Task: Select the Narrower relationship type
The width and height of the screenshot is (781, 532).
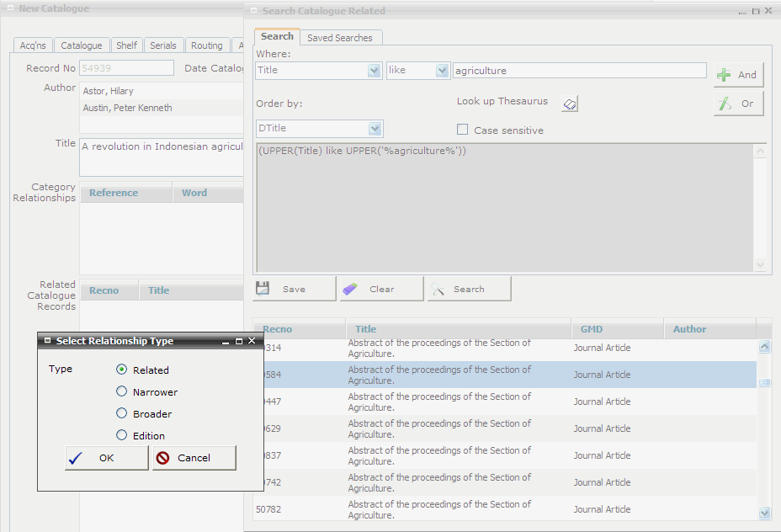Action: 122,391
